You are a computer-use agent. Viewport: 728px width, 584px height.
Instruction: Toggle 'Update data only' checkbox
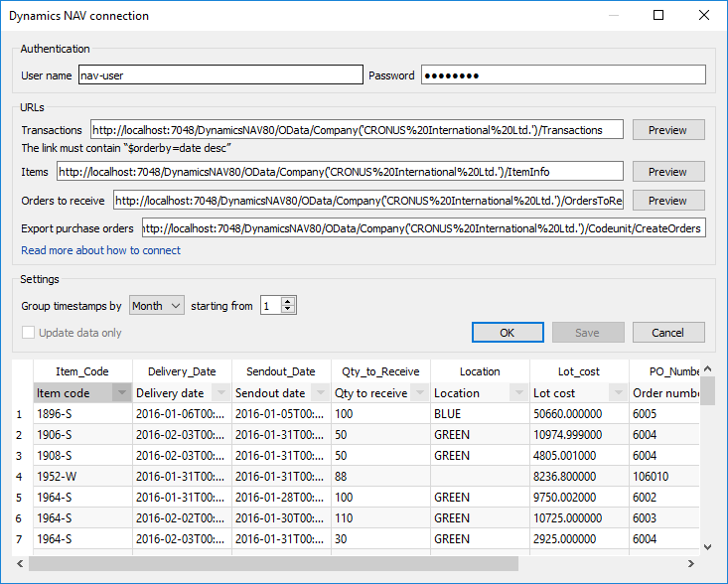[29, 333]
